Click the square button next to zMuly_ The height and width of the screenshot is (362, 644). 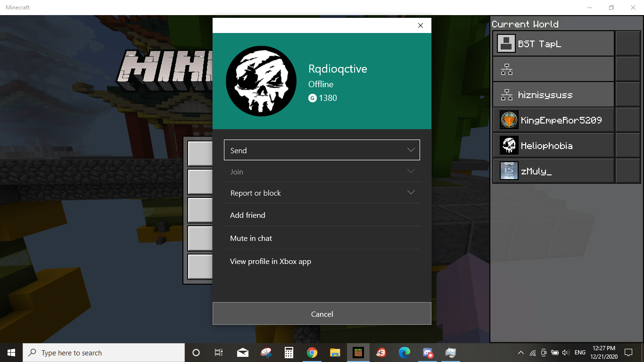coord(627,171)
